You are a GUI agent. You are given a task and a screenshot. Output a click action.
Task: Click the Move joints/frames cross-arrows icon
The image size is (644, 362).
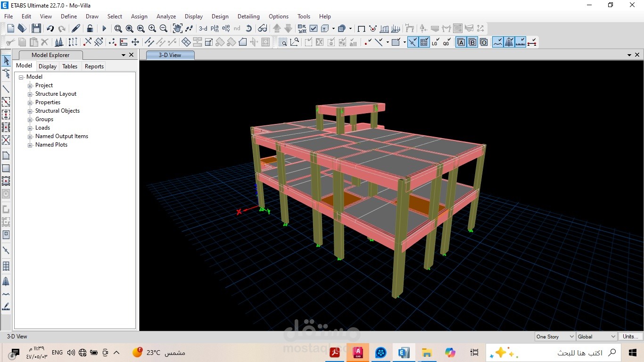point(135,42)
